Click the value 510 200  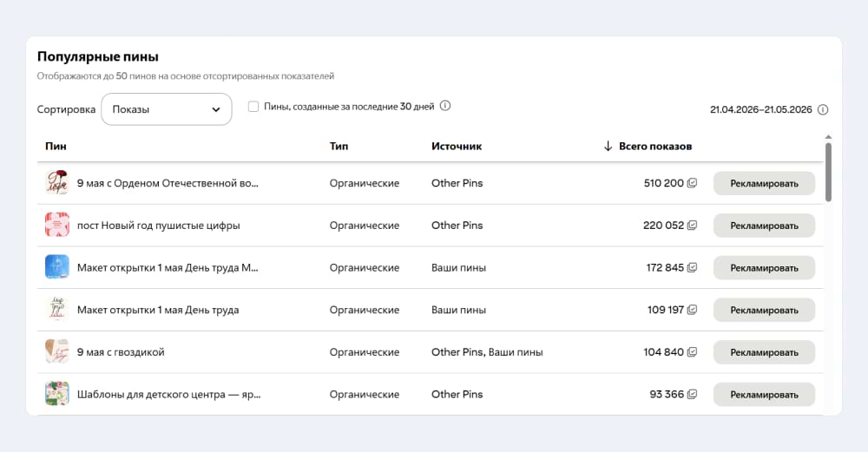tap(664, 183)
